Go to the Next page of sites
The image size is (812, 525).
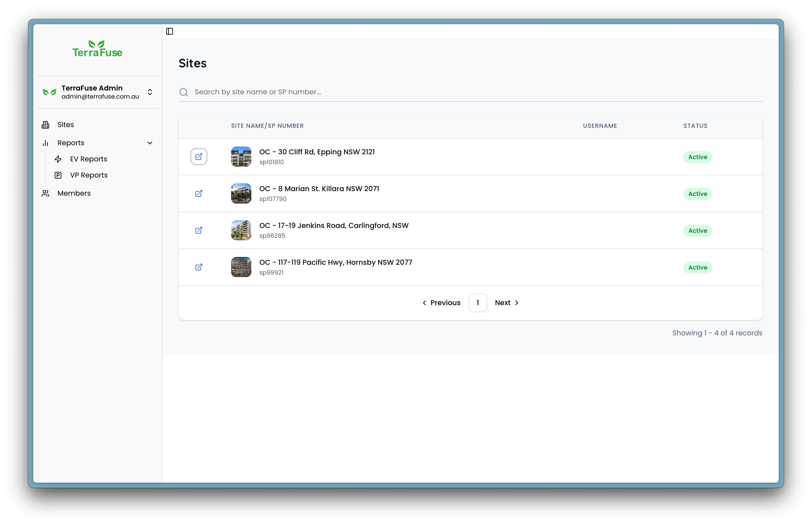tap(506, 303)
